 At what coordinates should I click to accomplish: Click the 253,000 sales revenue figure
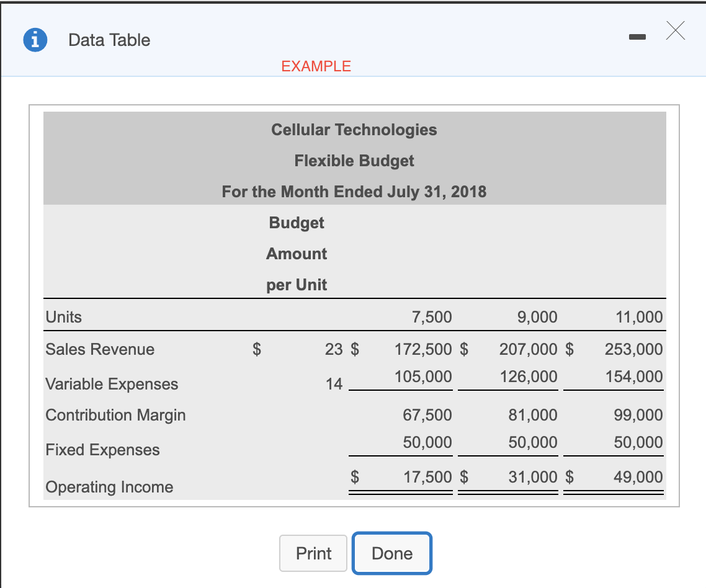point(633,349)
